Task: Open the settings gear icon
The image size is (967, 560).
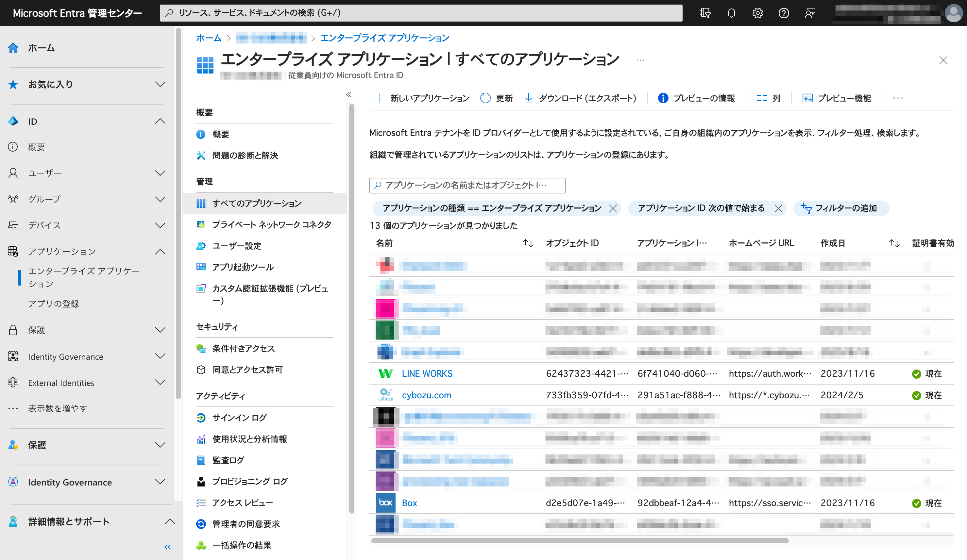Action: coord(757,13)
